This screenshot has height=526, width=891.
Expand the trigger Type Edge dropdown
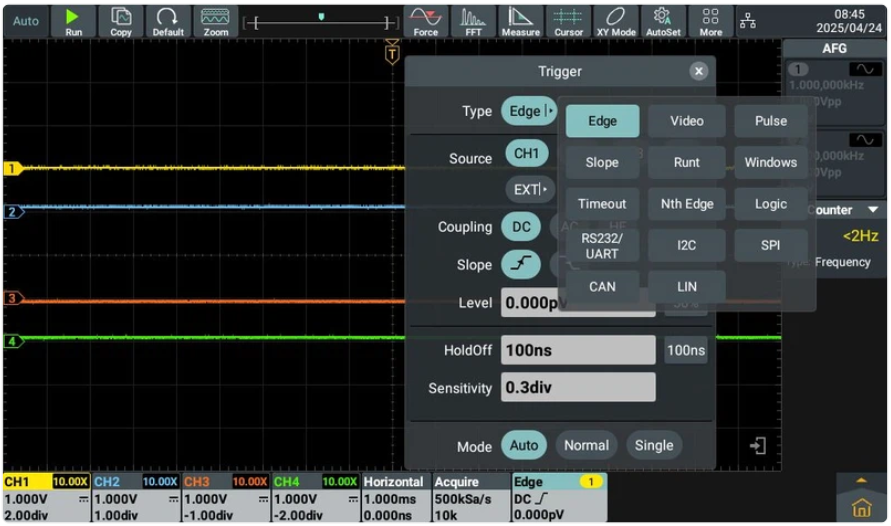click(529, 111)
